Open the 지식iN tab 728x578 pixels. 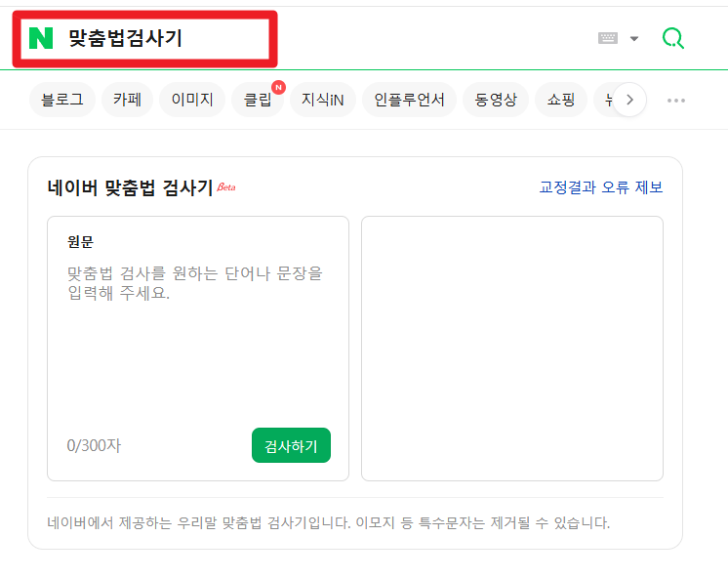pos(323,100)
